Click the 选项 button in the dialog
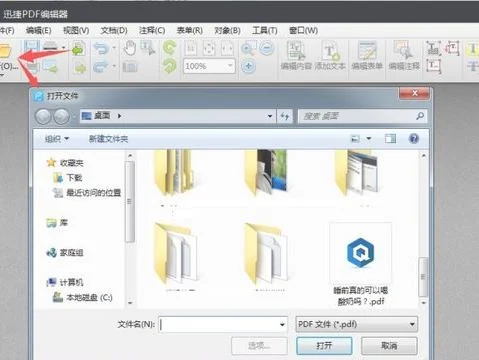This screenshot has width=479, height=360. pyautogui.click(x=259, y=346)
